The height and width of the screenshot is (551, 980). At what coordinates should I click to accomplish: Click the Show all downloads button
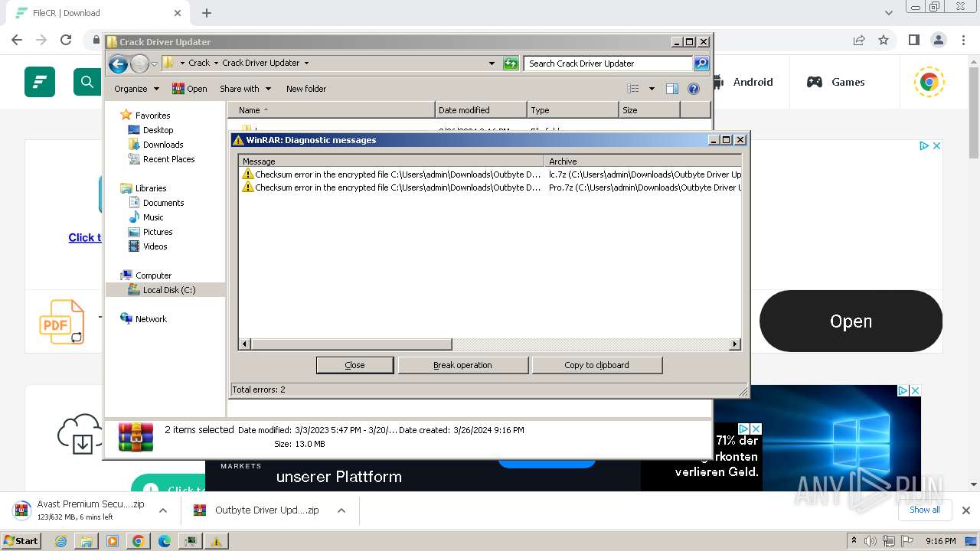(x=925, y=510)
